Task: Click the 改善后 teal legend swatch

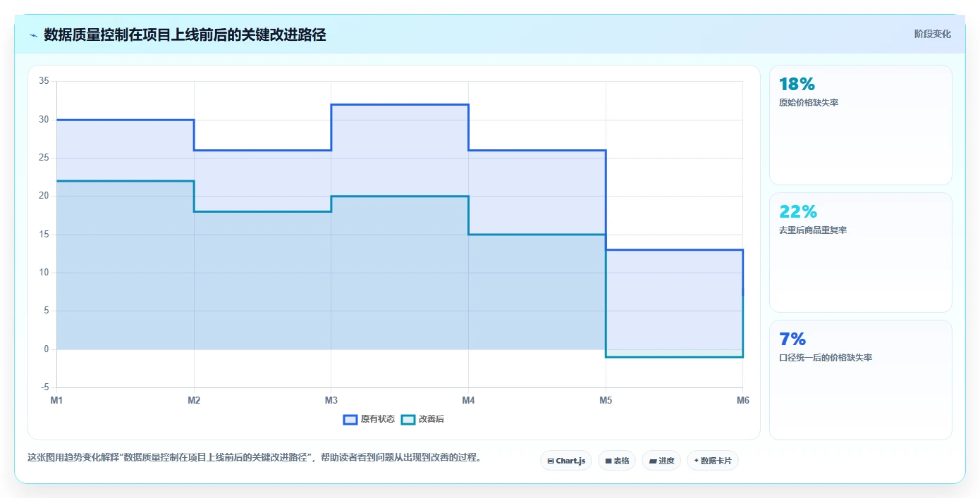Action: [408, 419]
